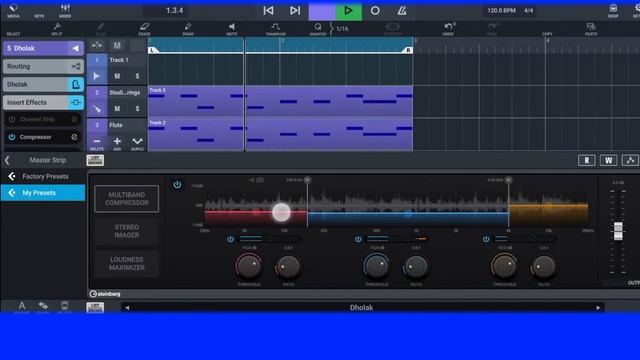Open the Quantize tool

[x=318, y=29]
